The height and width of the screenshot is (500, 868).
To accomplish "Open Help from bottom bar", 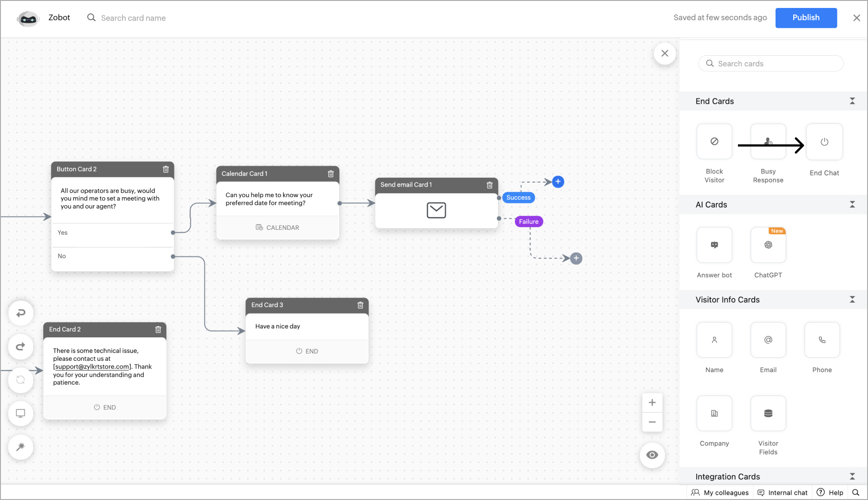I will click(830, 492).
